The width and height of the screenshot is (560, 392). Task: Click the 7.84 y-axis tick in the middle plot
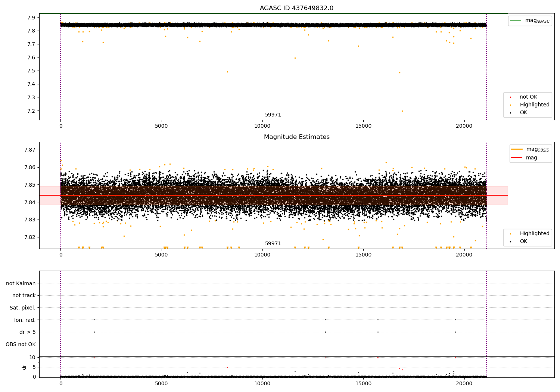click(30, 202)
